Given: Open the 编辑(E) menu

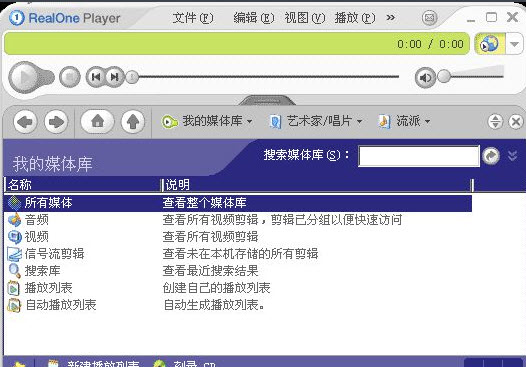Looking at the screenshot, I should pyautogui.click(x=254, y=18).
